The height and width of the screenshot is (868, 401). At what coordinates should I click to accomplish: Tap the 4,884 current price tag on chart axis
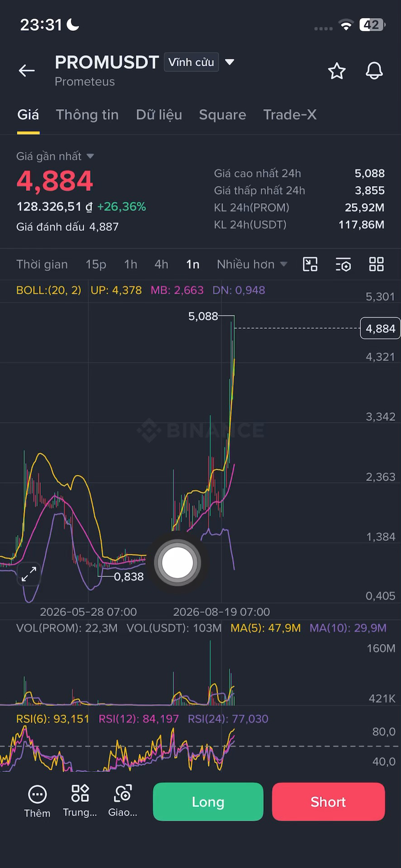(380, 328)
